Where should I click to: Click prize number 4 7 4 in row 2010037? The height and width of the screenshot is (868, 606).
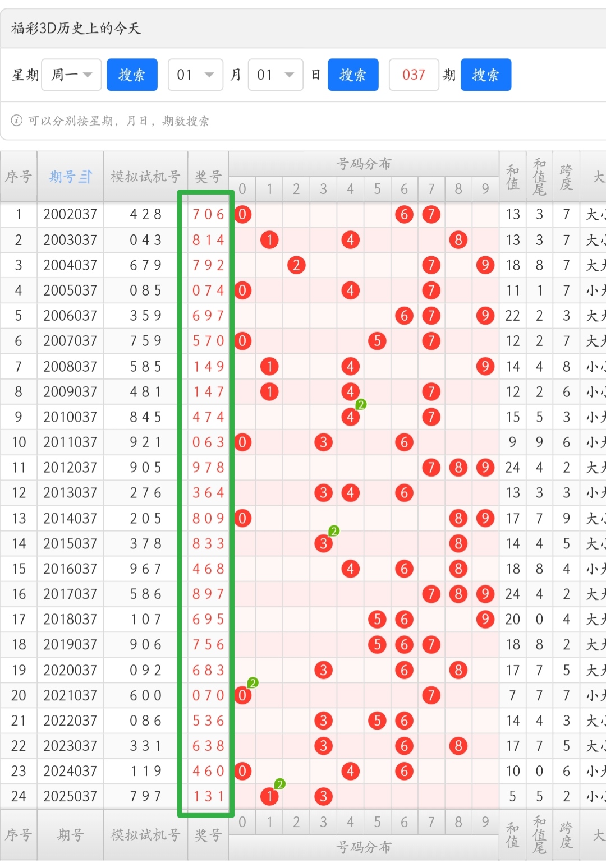pyautogui.click(x=208, y=417)
